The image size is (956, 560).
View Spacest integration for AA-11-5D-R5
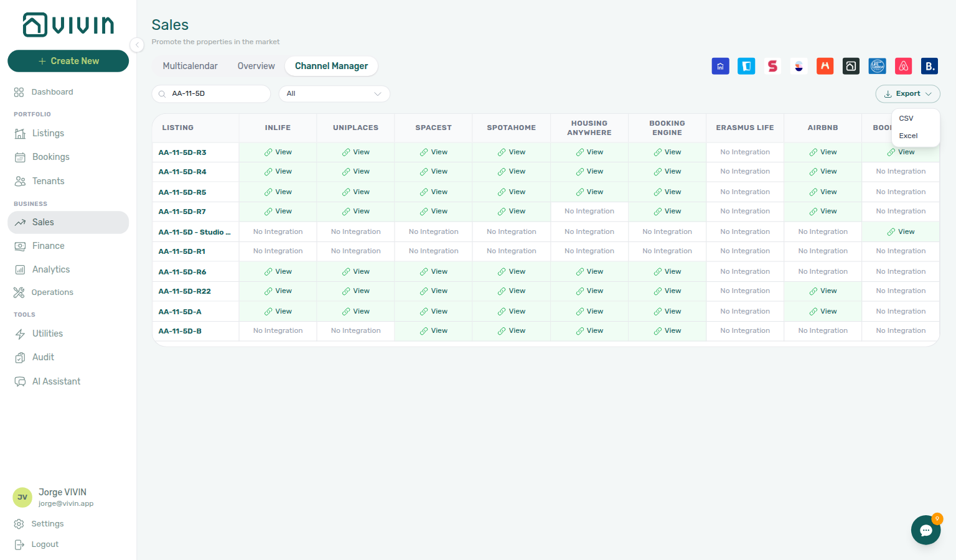(434, 192)
